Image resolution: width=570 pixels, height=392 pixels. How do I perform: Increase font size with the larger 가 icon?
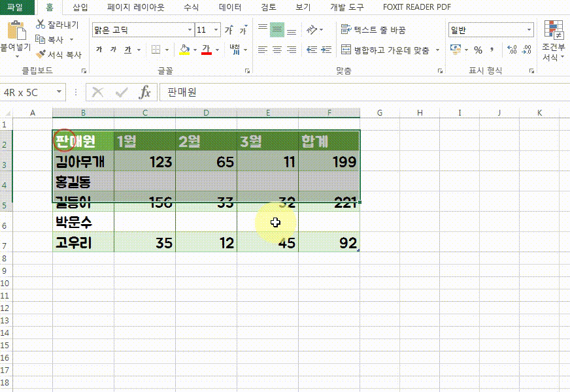click(229, 30)
